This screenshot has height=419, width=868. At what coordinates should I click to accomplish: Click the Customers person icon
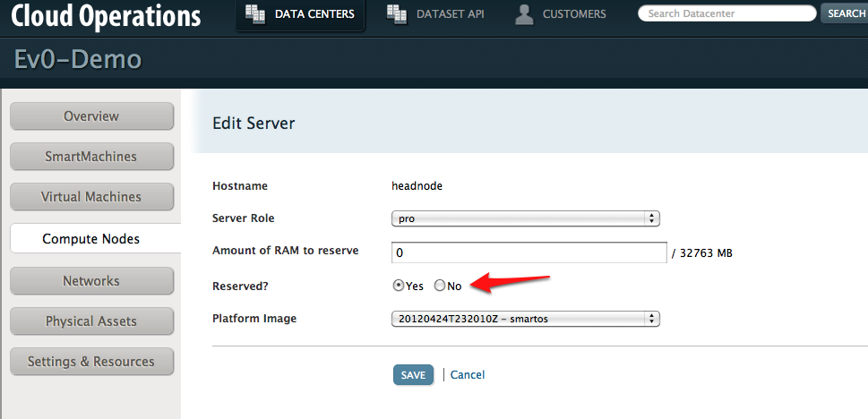click(525, 14)
